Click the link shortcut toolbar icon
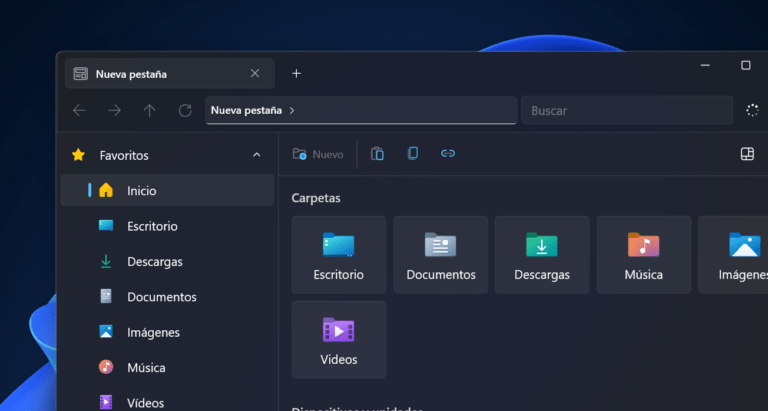The image size is (768, 411). click(448, 154)
